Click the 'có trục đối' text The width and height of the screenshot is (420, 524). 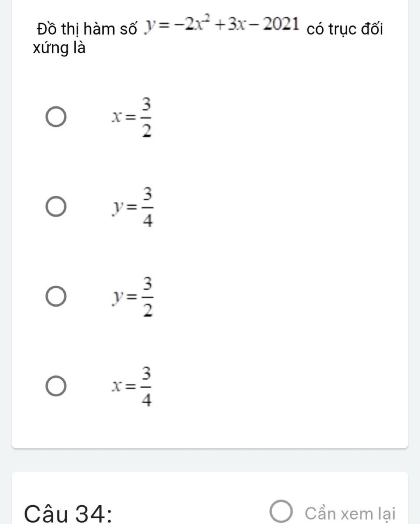tap(345, 30)
